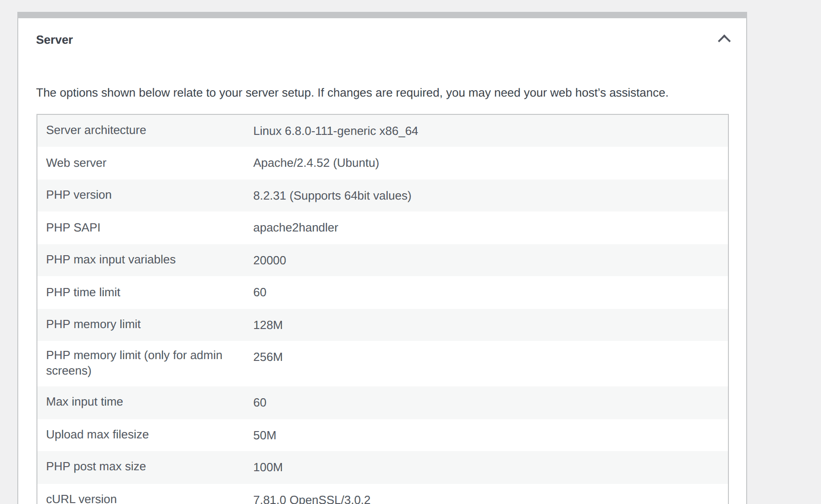The width and height of the screenshot is (821, 504).
Task: Select the 'Upload max filesize' label
Action: click(98, 435)
